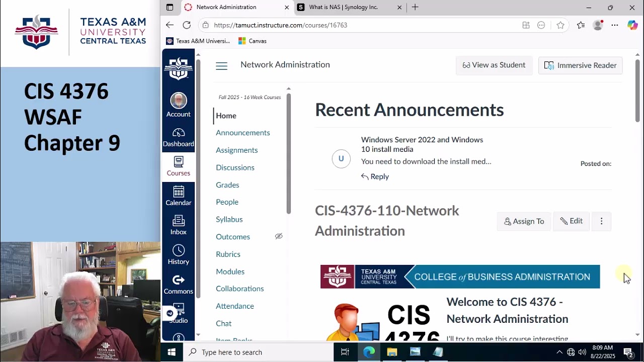Image resolution: width=644 pixels, height=362 pixels.
Task: Open the Immersive Reader
Action: click(580, 65)
